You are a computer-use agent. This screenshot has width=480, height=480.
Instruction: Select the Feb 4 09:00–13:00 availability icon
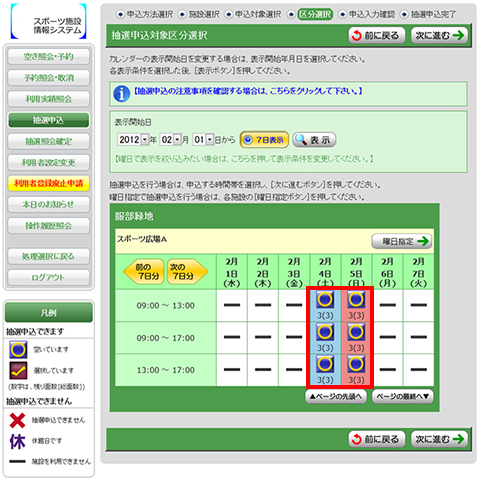(325, 299)
